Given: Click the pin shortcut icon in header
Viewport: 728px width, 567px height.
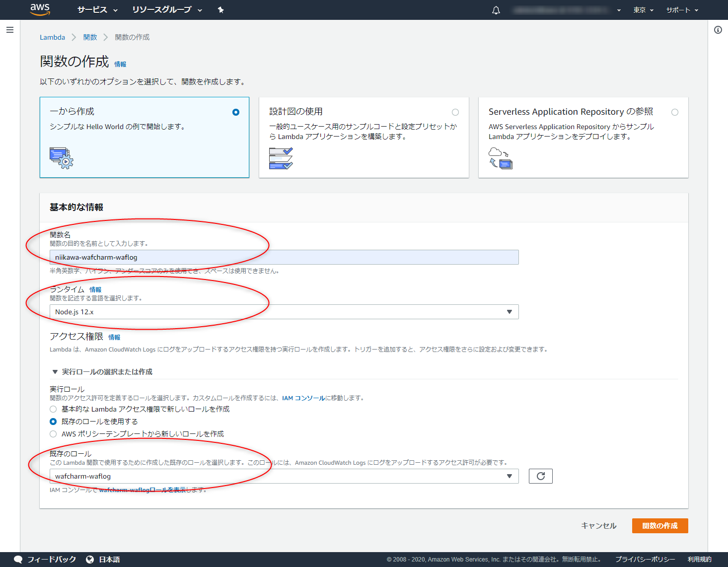Looking at the screenshot, I should (220, 10).
